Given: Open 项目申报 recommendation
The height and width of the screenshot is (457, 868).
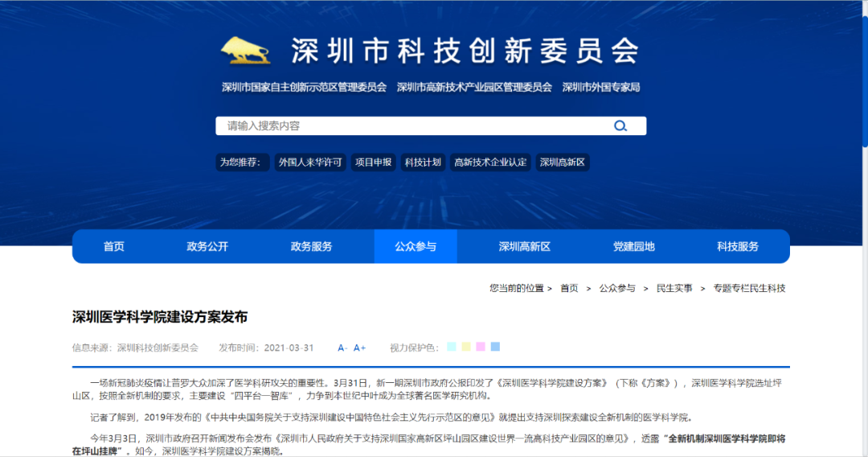Looking at the screenshot, I should coord(373,163).
